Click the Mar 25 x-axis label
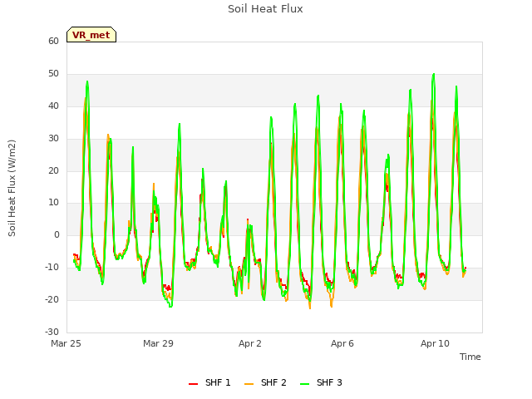Viewport: 532px width, 399px height. 66,343
